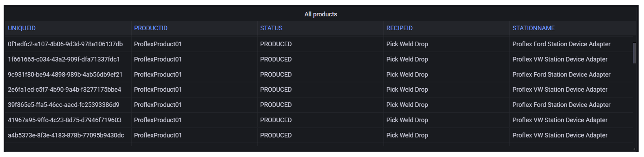Image resolution: width=644 pixels, height=157 pixels.
Task: Click the vertical scrollbar thumb of the table
Action: click(634, 53)
